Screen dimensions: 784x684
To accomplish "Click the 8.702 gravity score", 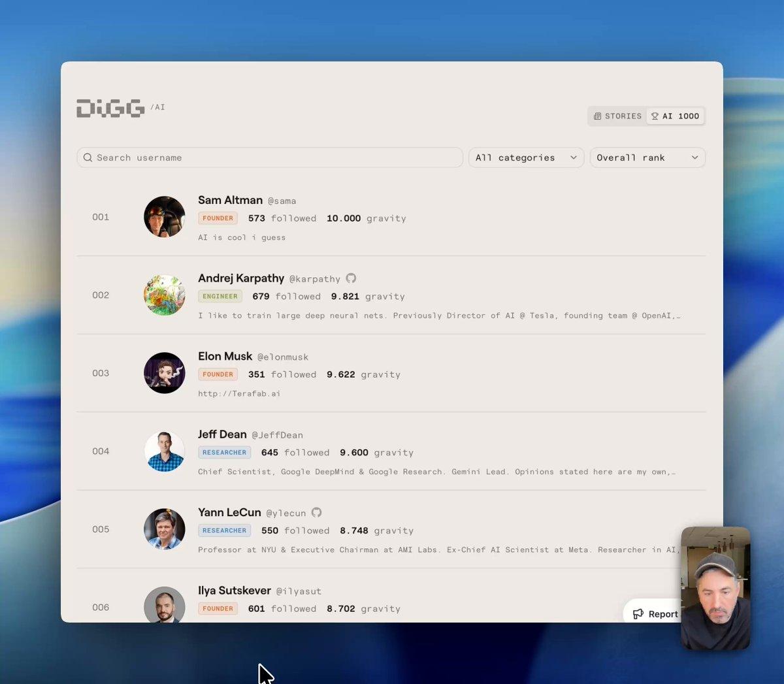I will pyautogui.click(x=341, y=608).
